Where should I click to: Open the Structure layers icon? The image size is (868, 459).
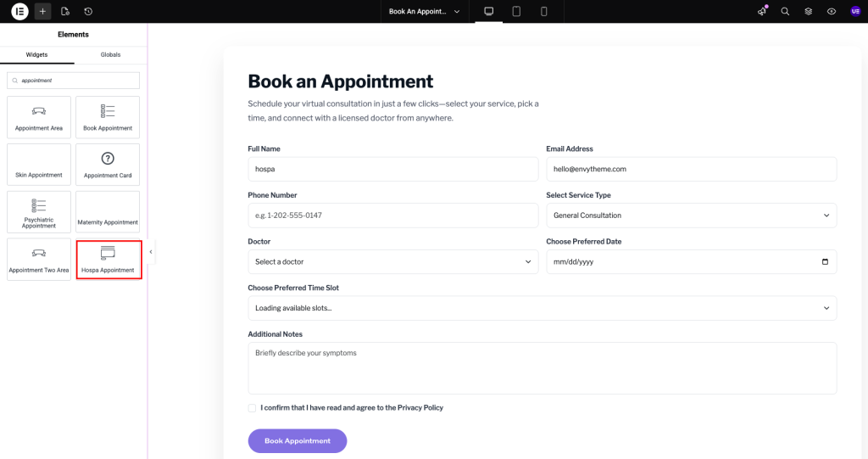pyautogui.click(x=808, y=11)
